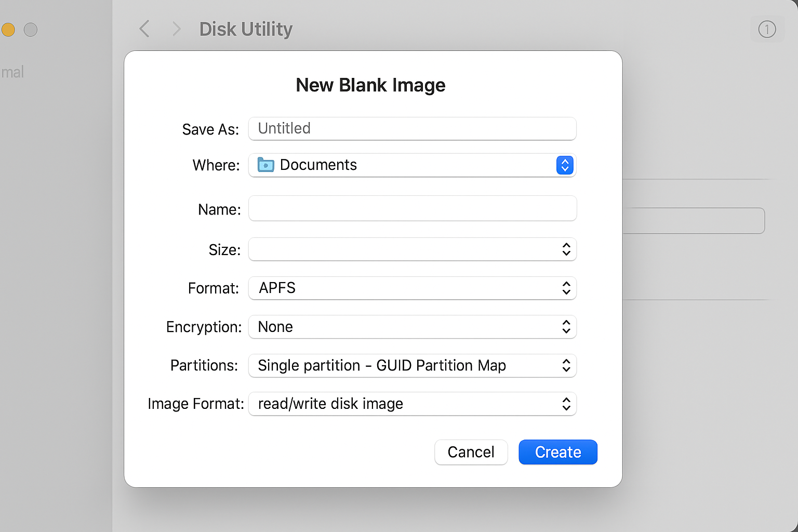Screen dimensions: 798x532
Task: Click the Size entry field
Action: point(405,249)
